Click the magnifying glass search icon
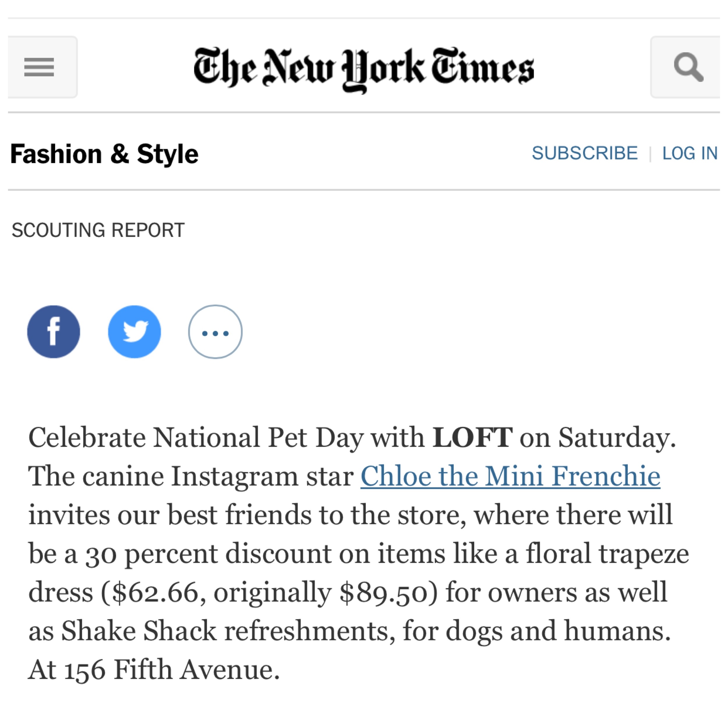This screenshot has width=728, height=728. pos(685,67)
